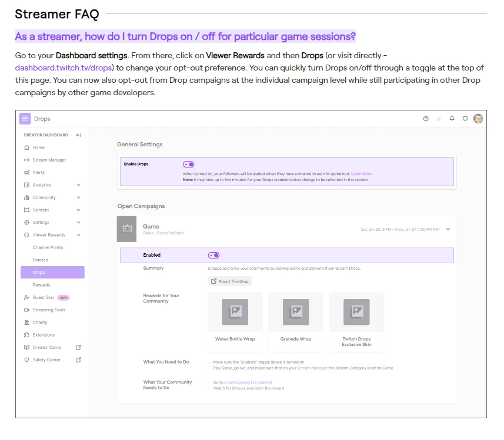504x440 pixels.
Task: Click the About This Drop button
Action: click(230, 281)
